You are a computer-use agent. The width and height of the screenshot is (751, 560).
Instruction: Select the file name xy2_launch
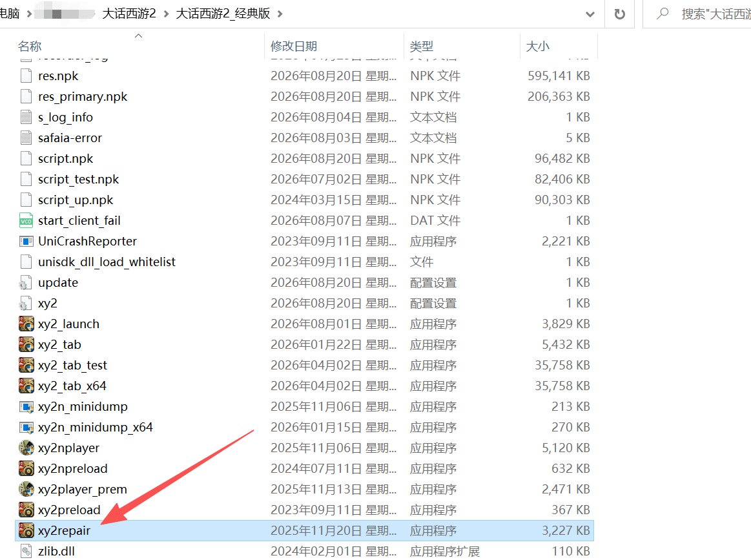(68, 324)
